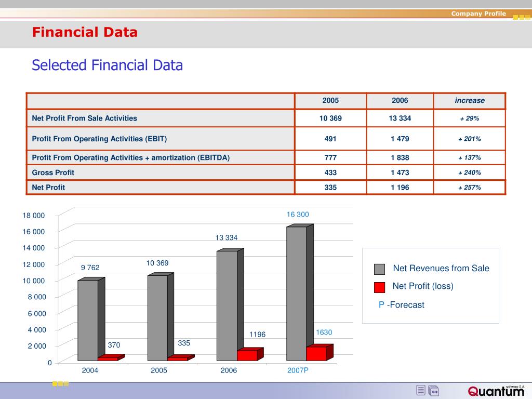This screenshot has height=399, width=532.
Task: Click the '2007P' x-axis label
Action: coord(298,370)
